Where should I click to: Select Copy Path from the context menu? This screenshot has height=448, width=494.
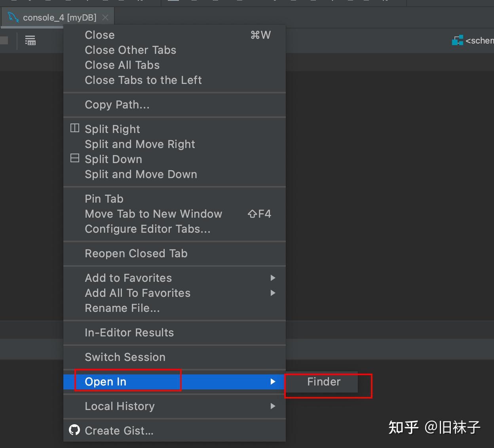117,104
